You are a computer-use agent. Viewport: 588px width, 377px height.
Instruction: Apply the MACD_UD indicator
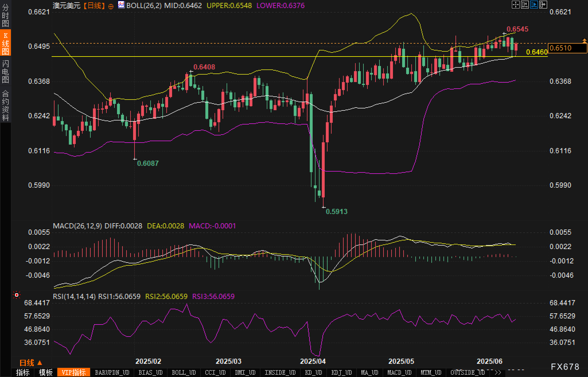tap(399, 372)
